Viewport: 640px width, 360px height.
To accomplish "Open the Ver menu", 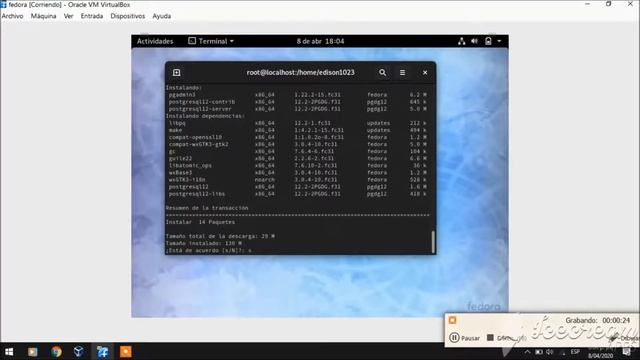I will pyautogui.click(x=68, y=16).
